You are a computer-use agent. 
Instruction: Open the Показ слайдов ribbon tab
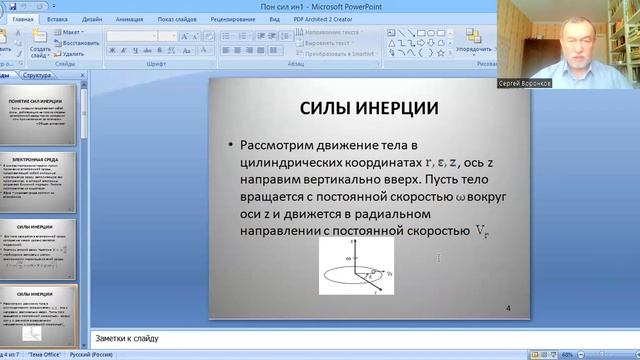tap(177, 19)
